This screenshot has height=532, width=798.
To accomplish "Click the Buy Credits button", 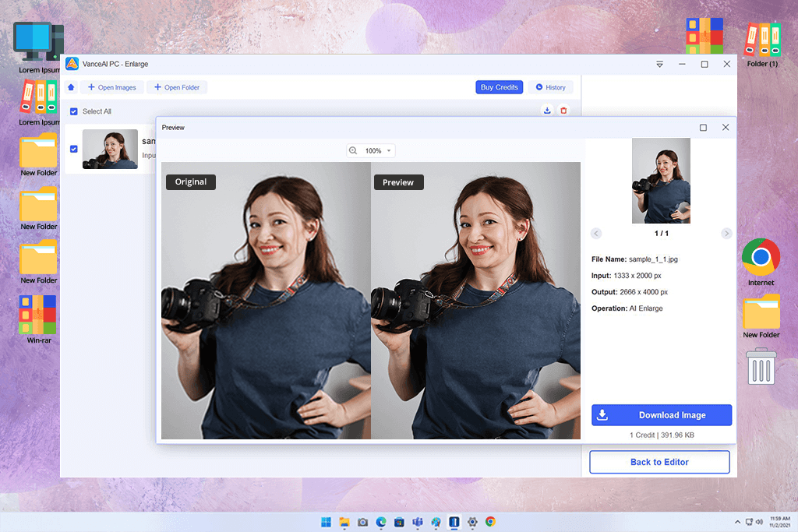I will 500,87.
